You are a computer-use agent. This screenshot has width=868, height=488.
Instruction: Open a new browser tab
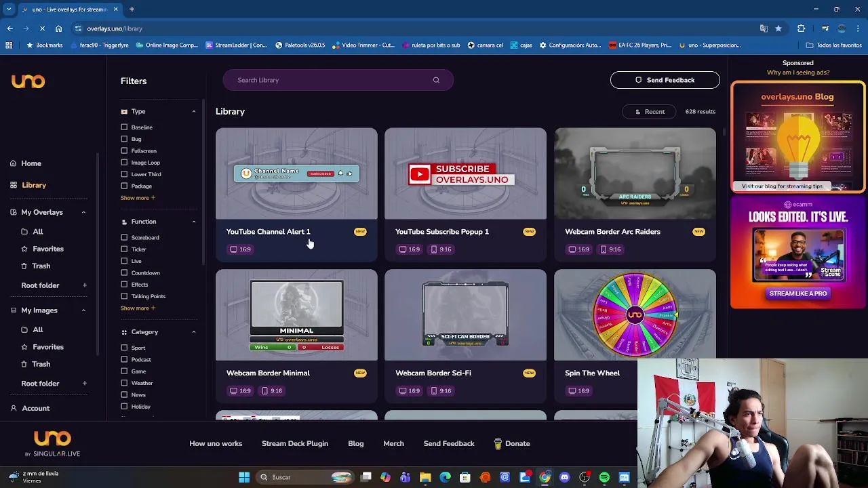point(132,9)
